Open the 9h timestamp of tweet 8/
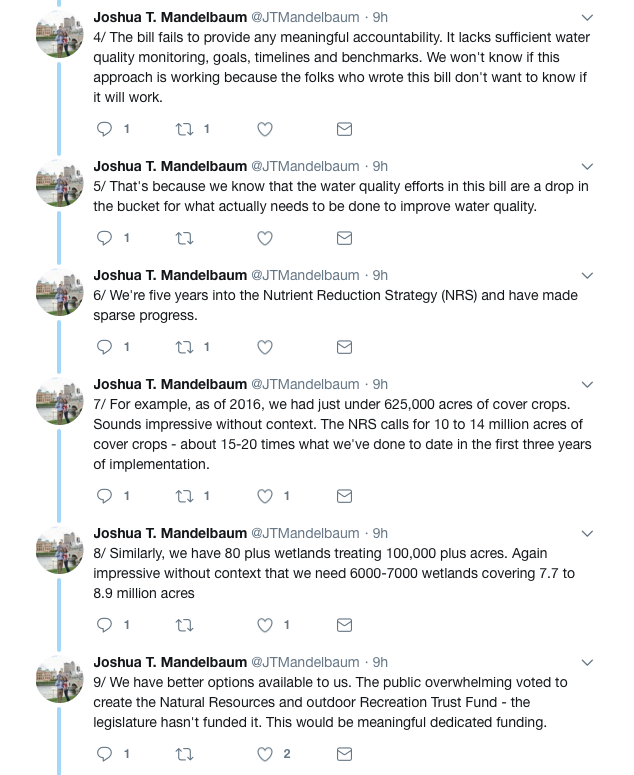This screenshot has width=634, height=775. pos(380,533)
